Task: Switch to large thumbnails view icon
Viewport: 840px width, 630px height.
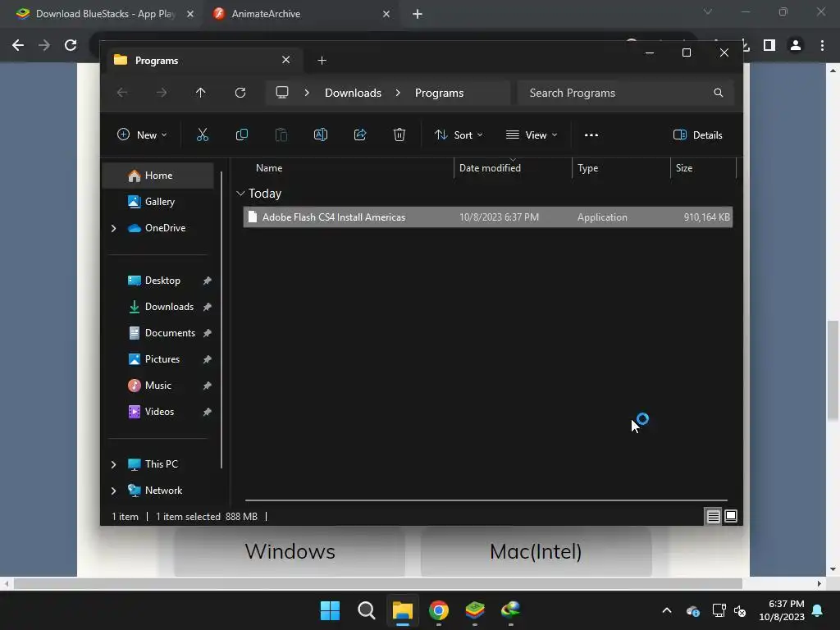Action: click(731, 517)
